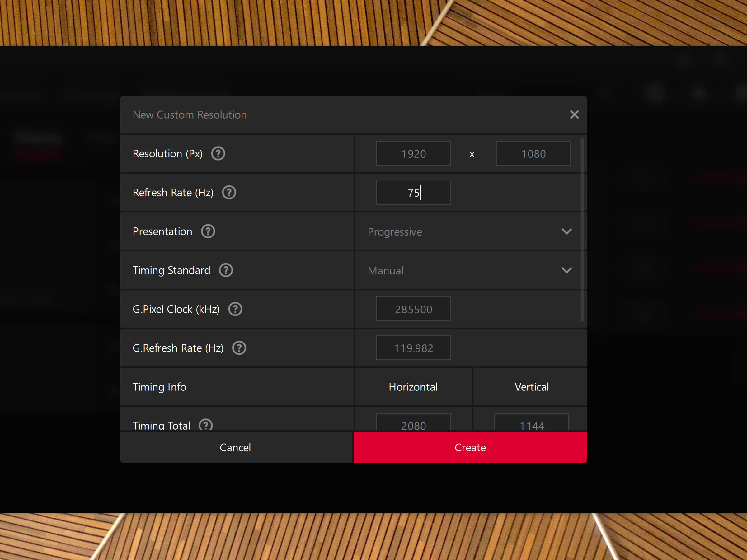
Task: Open help for G.Pixel Clock (kHz)
Action: point(235,309)
